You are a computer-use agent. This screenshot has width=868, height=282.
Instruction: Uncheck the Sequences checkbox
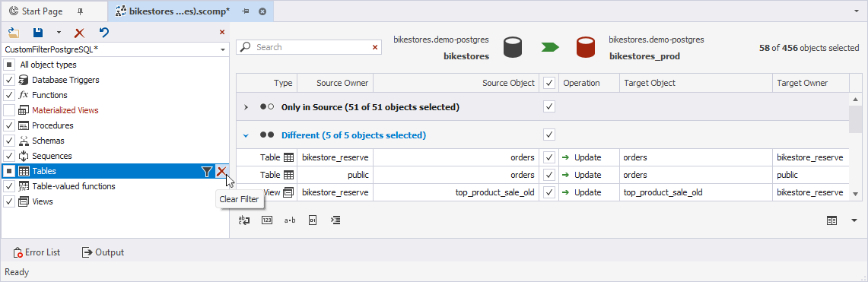9,156
